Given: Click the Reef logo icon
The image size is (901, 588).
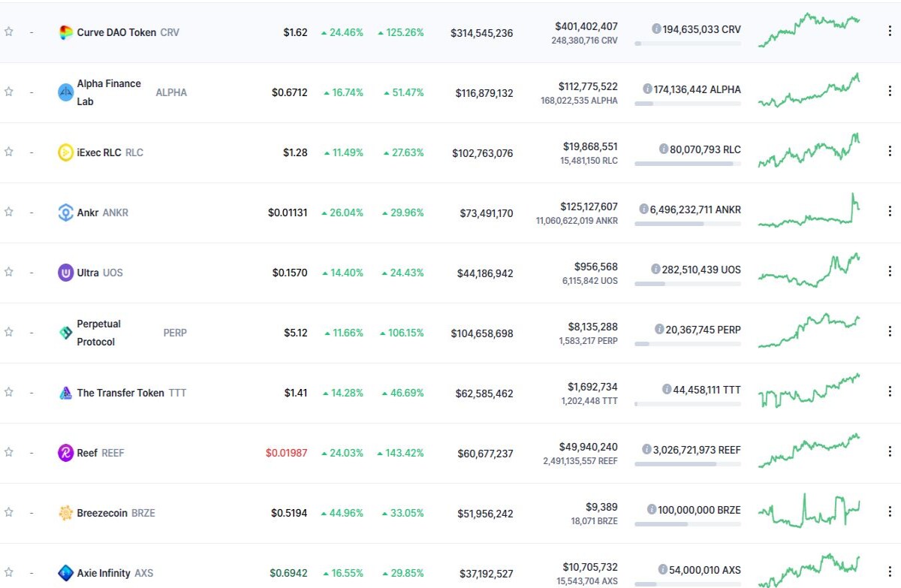Looking at the screenshot, I should (66, 453).
